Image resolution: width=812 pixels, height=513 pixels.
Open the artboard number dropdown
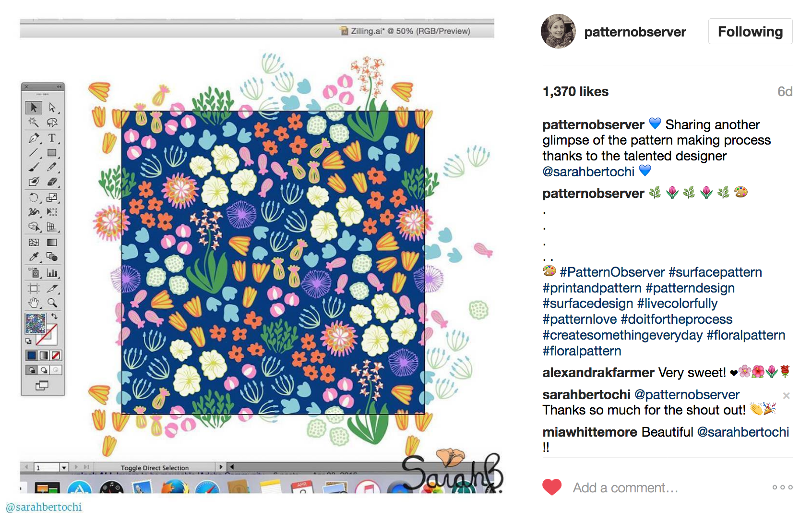(63, 467)
